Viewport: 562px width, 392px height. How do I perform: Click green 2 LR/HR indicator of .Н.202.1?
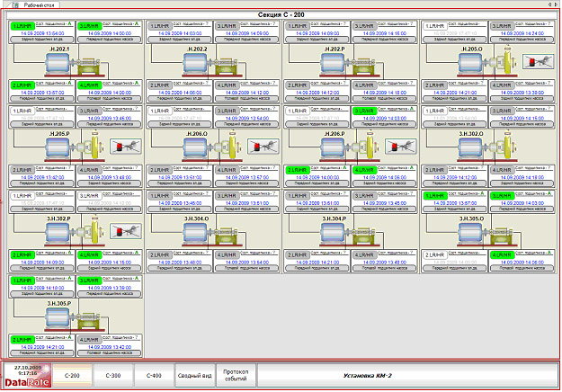click(22, 85)
